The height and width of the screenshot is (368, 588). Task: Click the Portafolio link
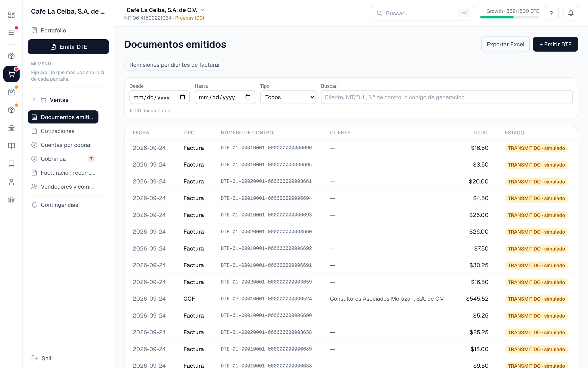[x=53, y=30]
